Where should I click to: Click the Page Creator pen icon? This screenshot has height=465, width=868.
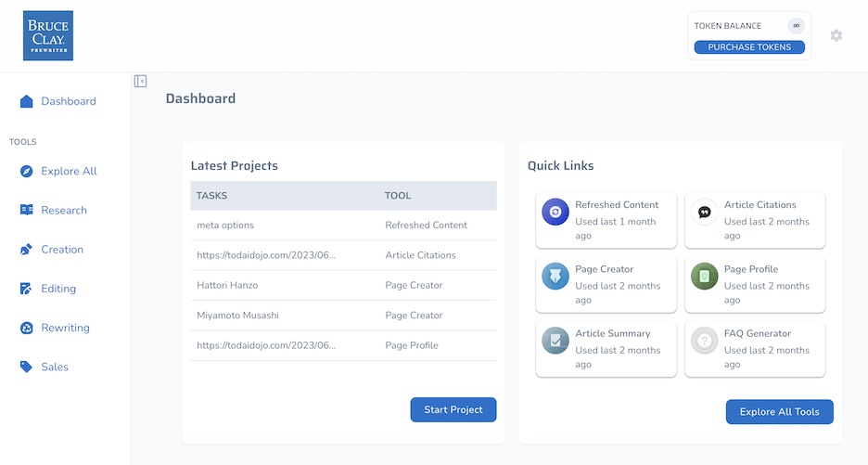tap(555, 277)
